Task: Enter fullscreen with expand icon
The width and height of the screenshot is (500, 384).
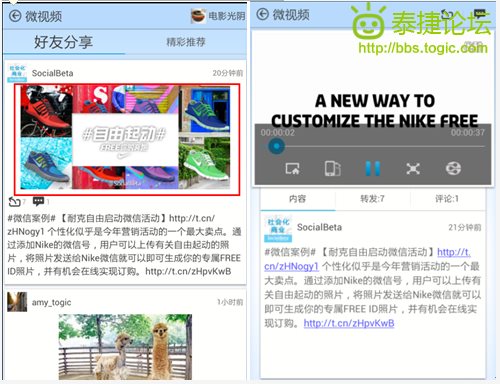Action: (413, 169)
